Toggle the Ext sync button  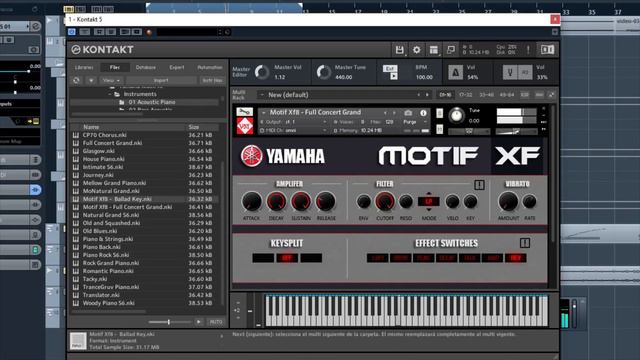pos(390,68)
